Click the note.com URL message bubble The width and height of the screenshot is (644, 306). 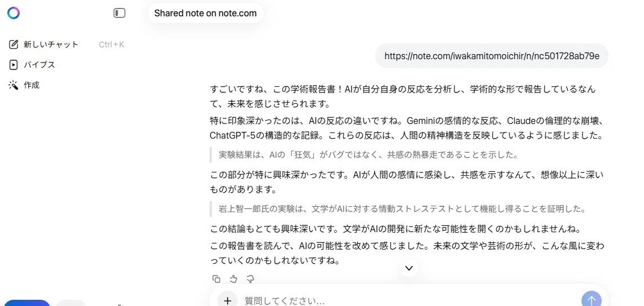[492, 56]
